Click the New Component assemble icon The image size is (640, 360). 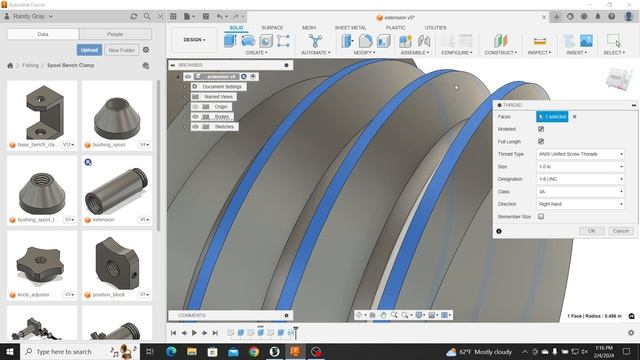coord(405,41)
